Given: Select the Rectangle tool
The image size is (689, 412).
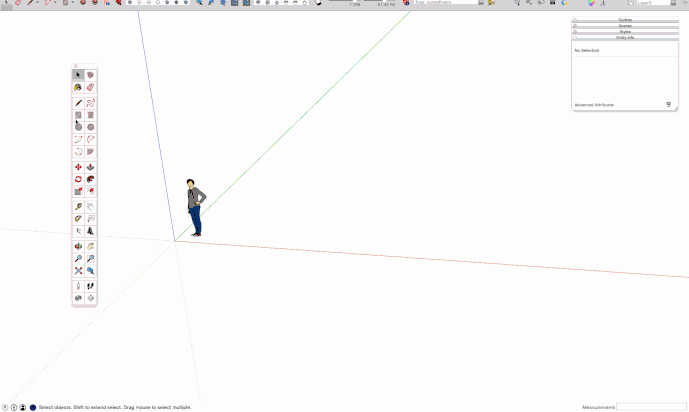Looking at the screenshot, I should pyautogui.click(x=78, y=115).
